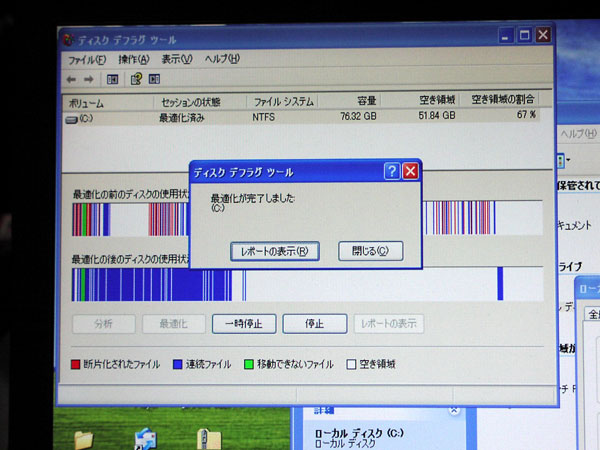This screenshot has height=450, width=600.
Task: Open the help question-mark toolbar icon
Action: coord(136,79)
